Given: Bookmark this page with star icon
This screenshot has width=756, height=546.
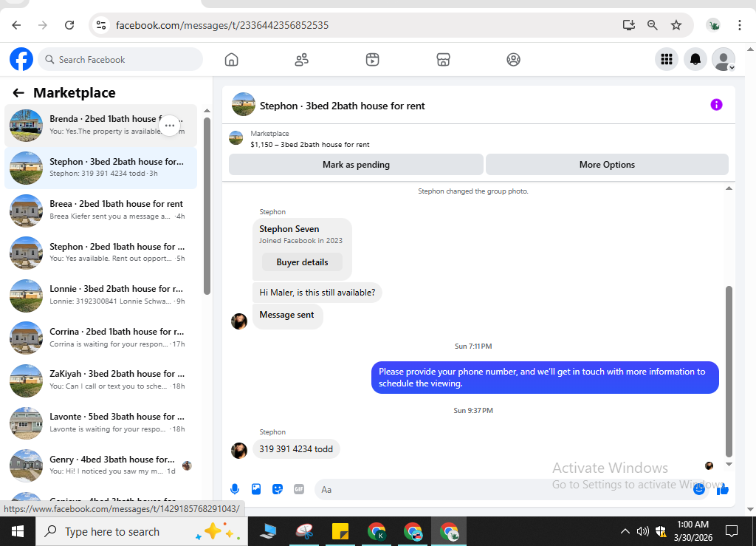Looking at the screenshot, I should click(x=676, y=25).
